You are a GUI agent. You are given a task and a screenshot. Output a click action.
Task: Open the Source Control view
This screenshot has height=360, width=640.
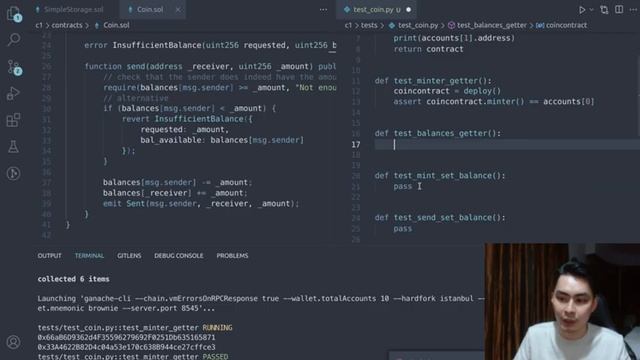[x=13, y=67]
